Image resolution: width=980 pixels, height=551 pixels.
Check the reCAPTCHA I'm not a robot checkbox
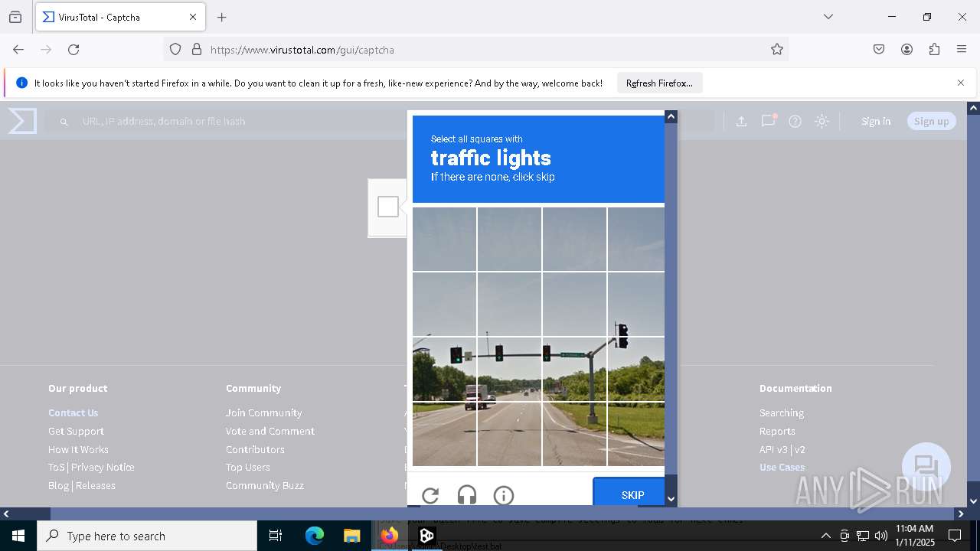click(388, 207)
